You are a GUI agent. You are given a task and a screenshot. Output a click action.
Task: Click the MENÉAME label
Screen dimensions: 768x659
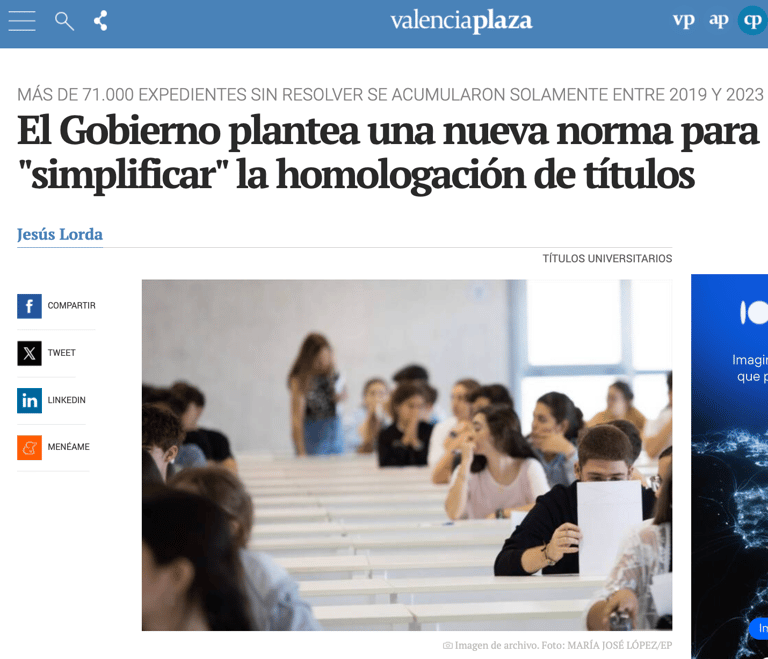(x=69, y=447)
